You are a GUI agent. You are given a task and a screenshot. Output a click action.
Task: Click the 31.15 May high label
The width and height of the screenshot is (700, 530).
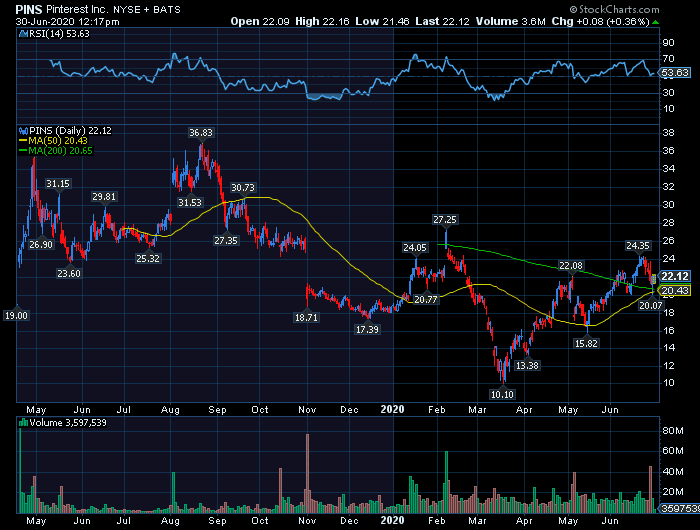coord(58,184)
